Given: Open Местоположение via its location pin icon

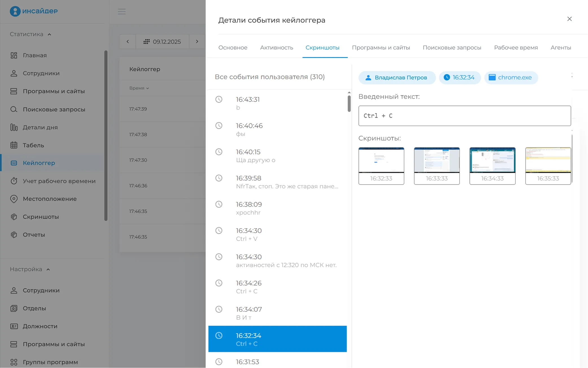Looking at the screenshot, I should tap(14, 199).
